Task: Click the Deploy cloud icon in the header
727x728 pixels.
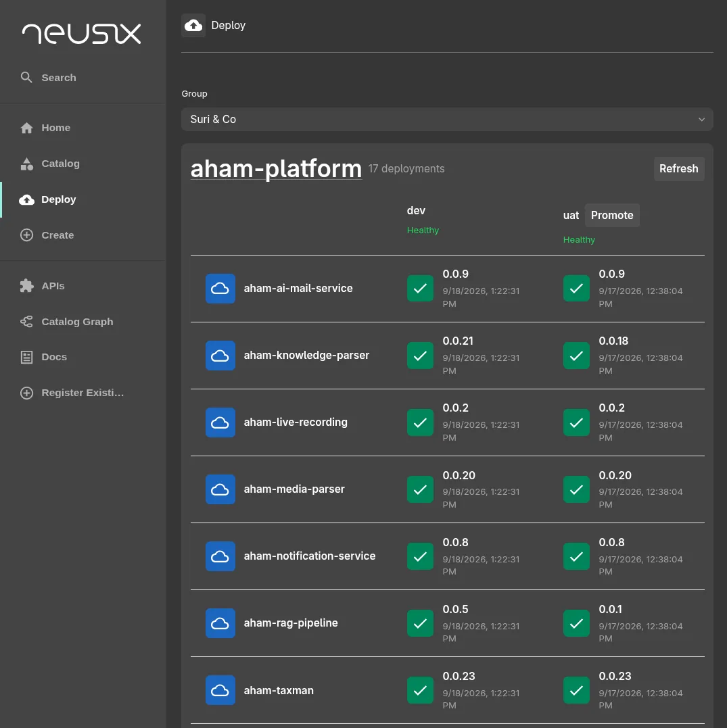Action: [193, 25]
